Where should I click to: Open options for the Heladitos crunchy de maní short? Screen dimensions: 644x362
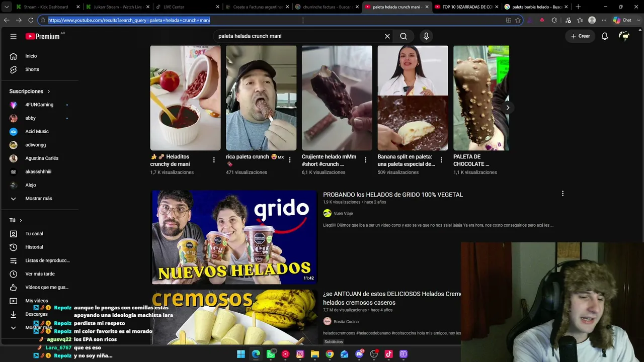[x=214, y=160]
